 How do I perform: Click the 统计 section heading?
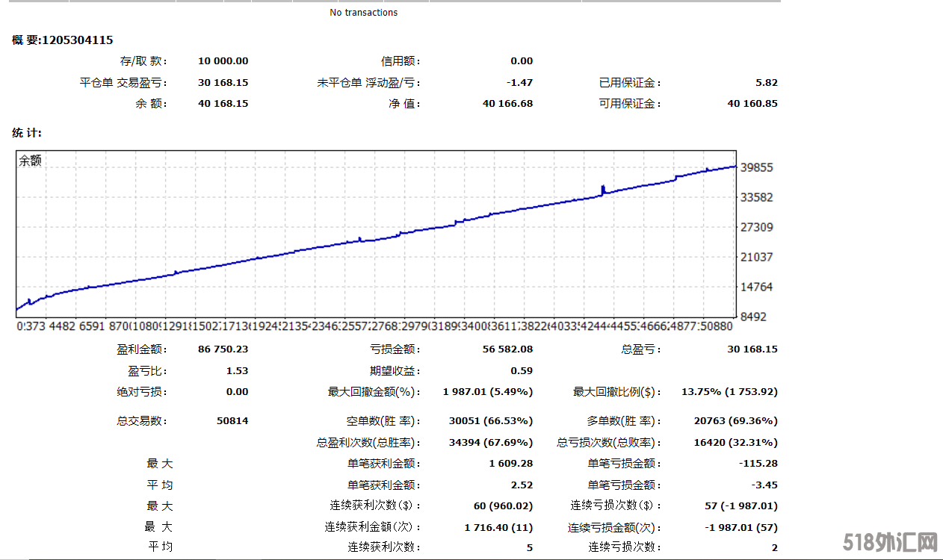[27, 133]
